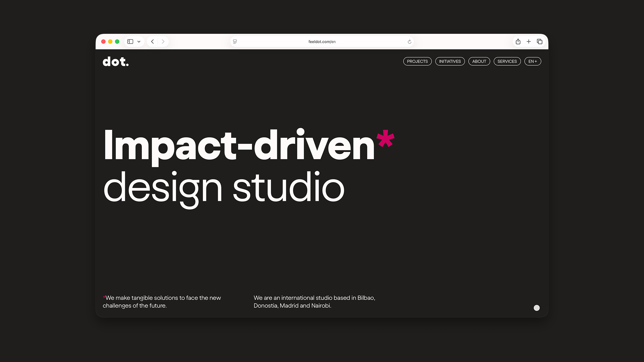Show tab overview icon
This screenshot has width=644, height=362.
pyautogui.click(x=539, y=42)
